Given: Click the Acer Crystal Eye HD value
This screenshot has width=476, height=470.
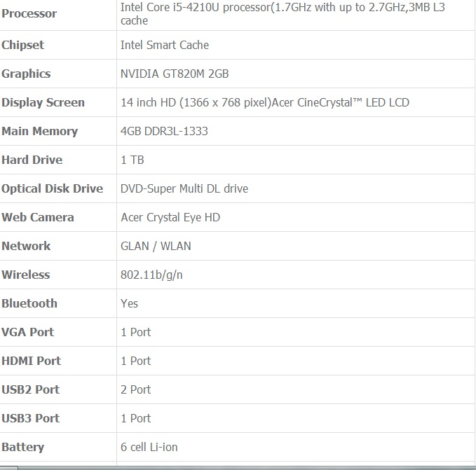Looking at the screenshot, I should coord(170,217).
